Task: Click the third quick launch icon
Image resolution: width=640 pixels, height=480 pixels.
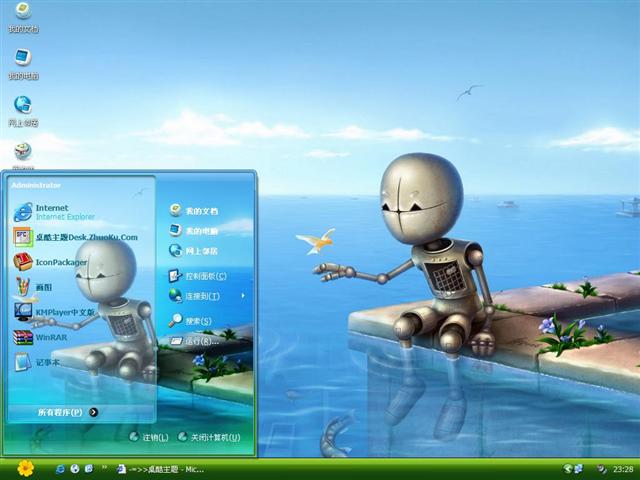Action: [89, 469]
